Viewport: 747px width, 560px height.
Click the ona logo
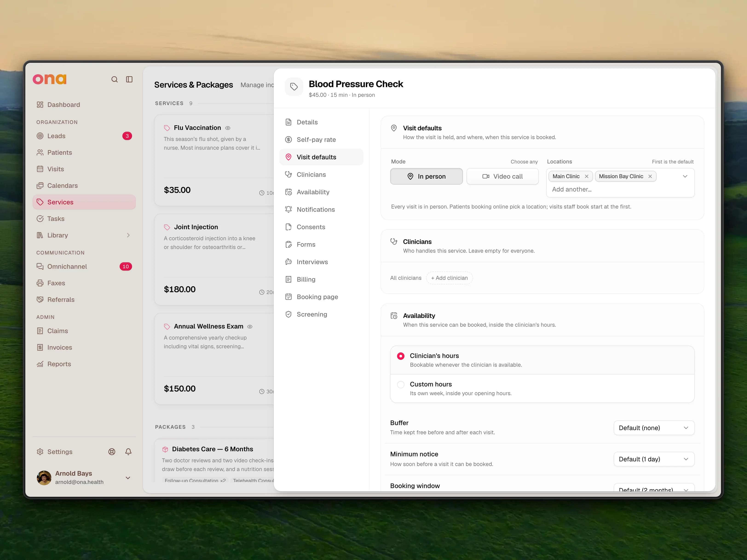click(x=50, y=79)
